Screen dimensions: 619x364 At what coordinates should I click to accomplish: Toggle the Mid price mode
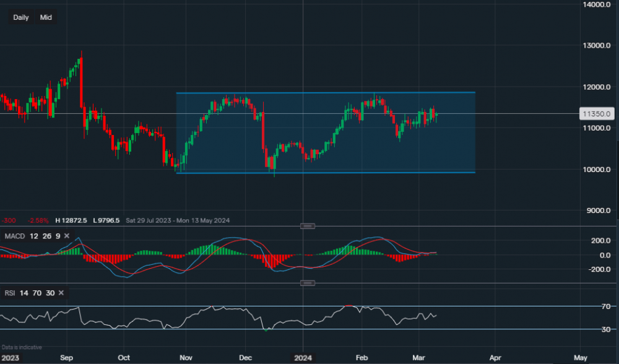coord(45,17)
